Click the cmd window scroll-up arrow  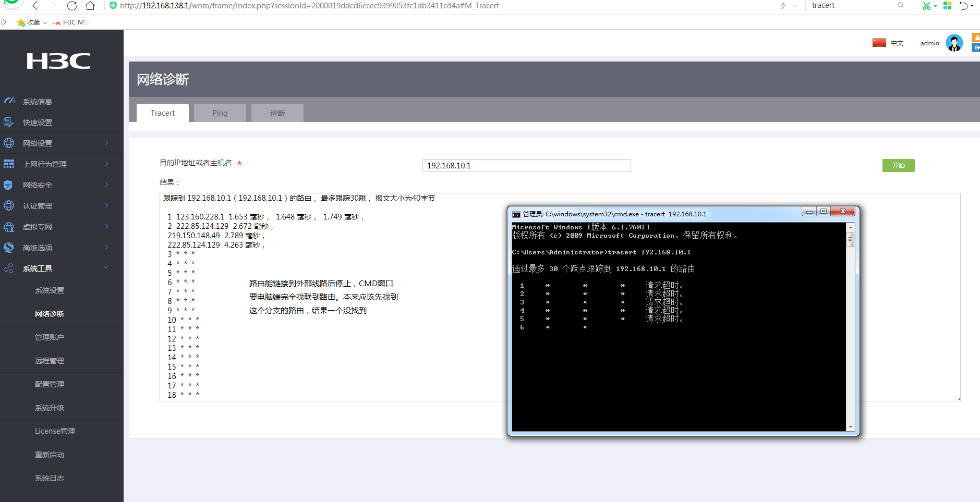[x=851, y=227]
